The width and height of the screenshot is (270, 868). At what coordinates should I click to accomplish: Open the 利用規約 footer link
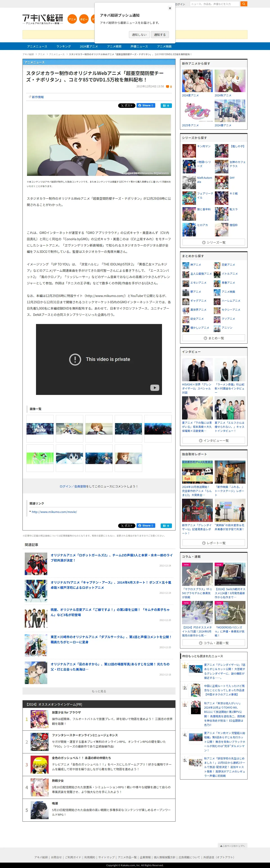coord(90,857)
